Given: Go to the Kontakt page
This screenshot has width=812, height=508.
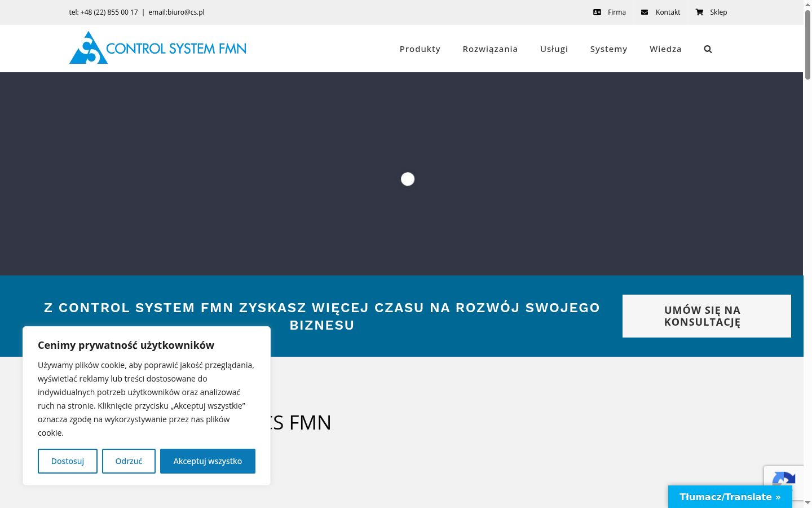Looking at the screenshot, I should click(x=668, y=12).
